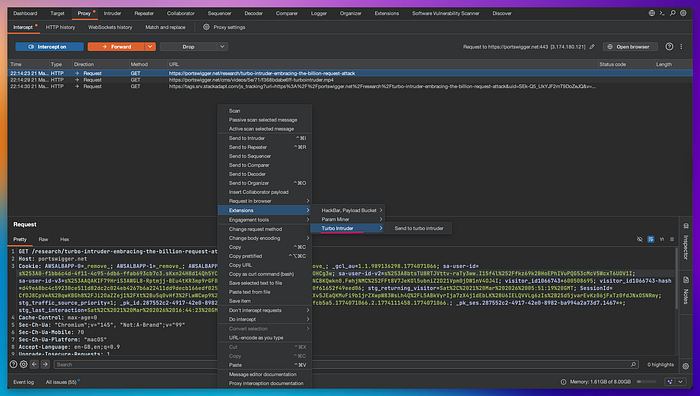Screen dimensions: 700x396
Task: Toggle URL-encode as you type
Action: [265, 338]
